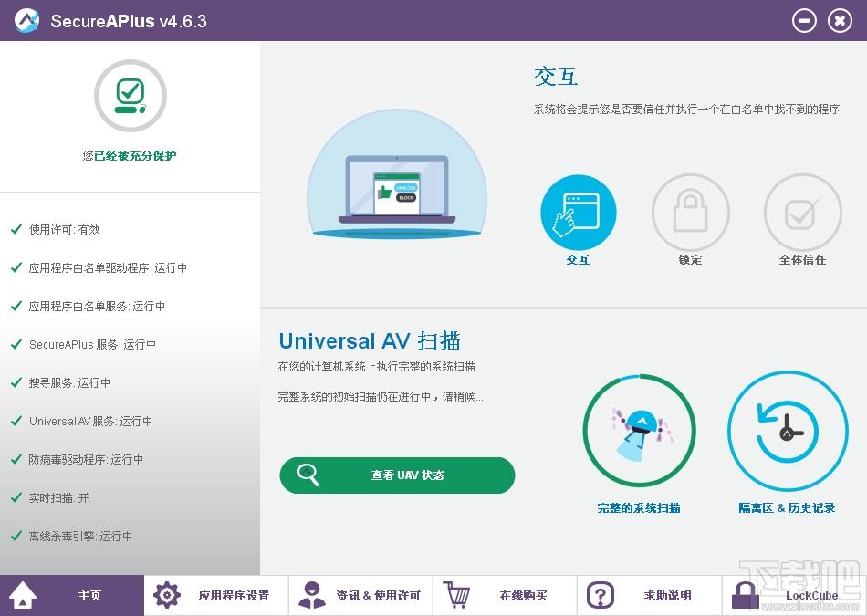Click the 隔离区 & 历史记录 label link
This screenshot has width=867, height=616.
pos(787,508)
